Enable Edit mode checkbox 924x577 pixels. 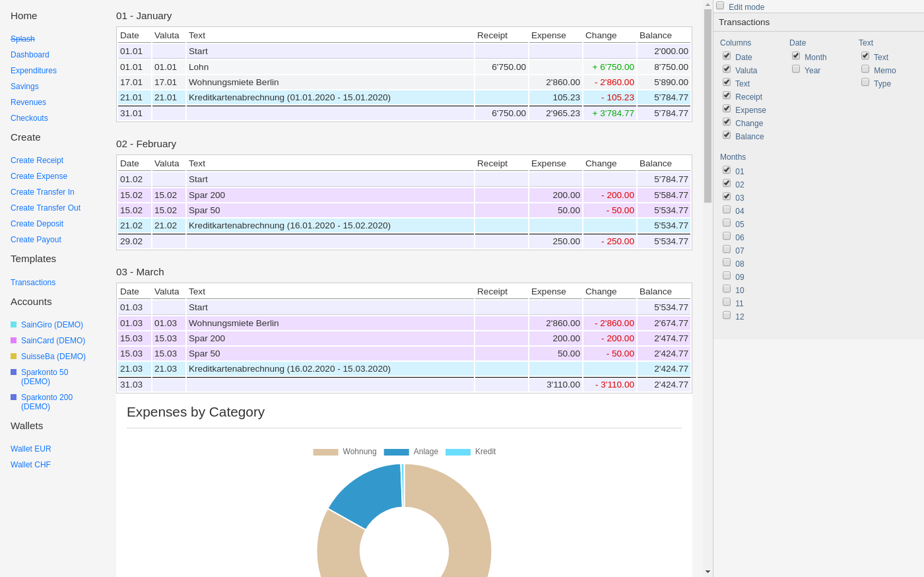(720, 5)
